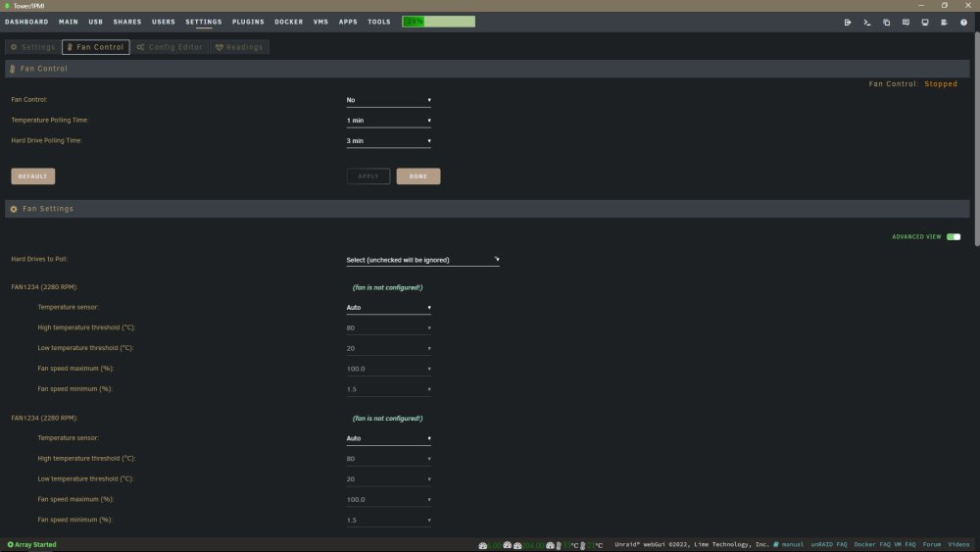Open the USB menu item
The height and width of the screenshot is (552, 980).
(96, 22)
